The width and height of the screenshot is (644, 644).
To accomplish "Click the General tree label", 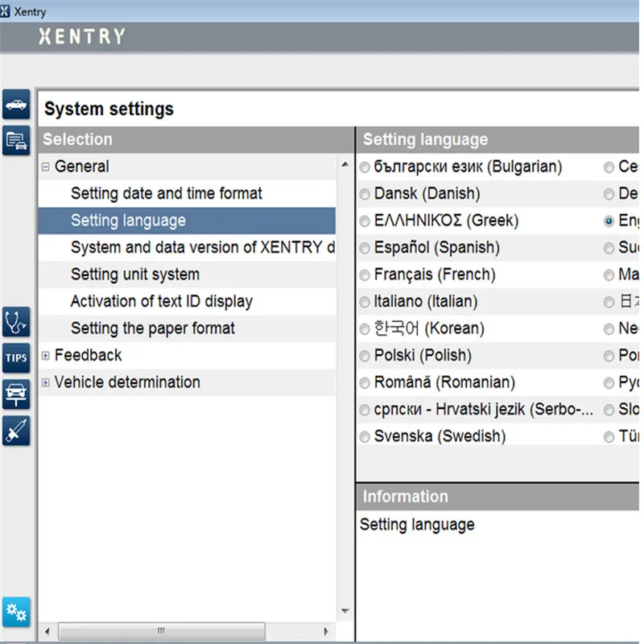I will (82, 167).
